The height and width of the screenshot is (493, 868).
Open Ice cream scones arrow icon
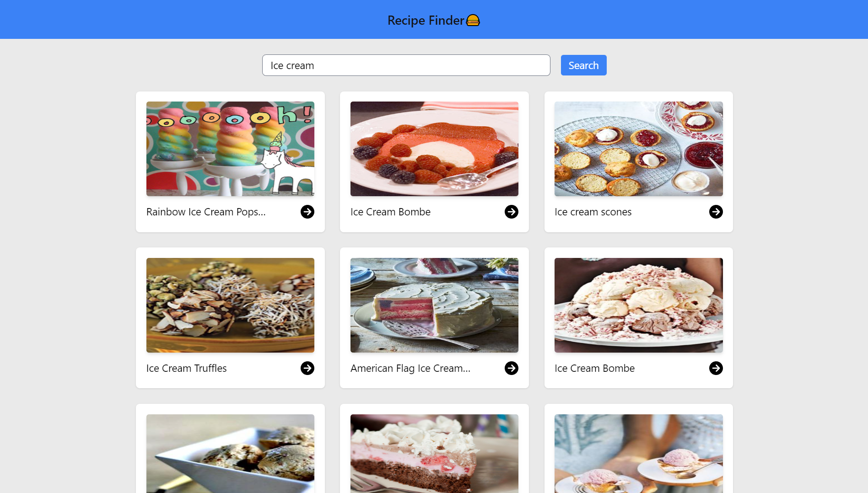tap(716, 212)
